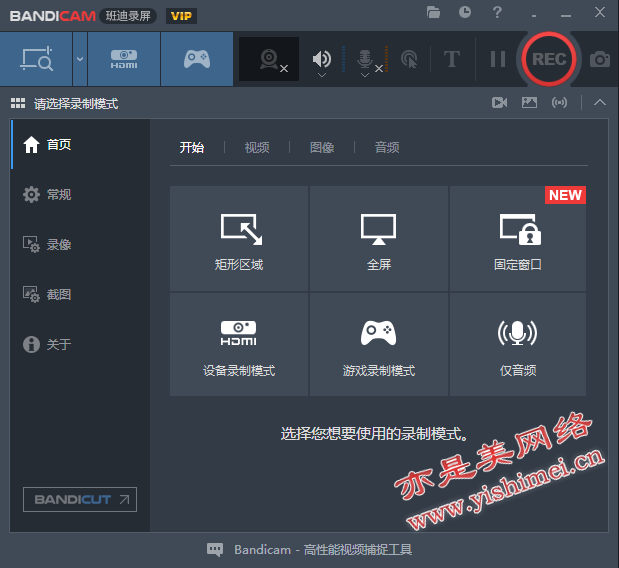Expand the speaker settings chevron

pos(322,75)
